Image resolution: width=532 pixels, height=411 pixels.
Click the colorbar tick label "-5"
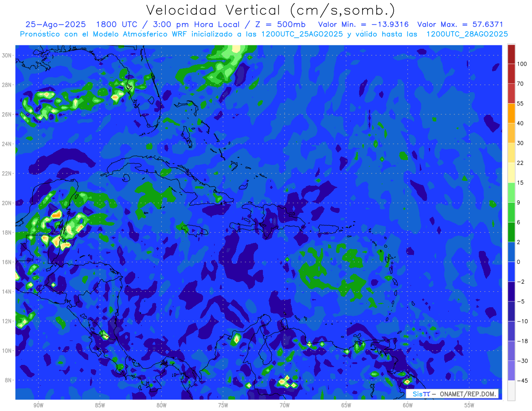click(520, 301)
